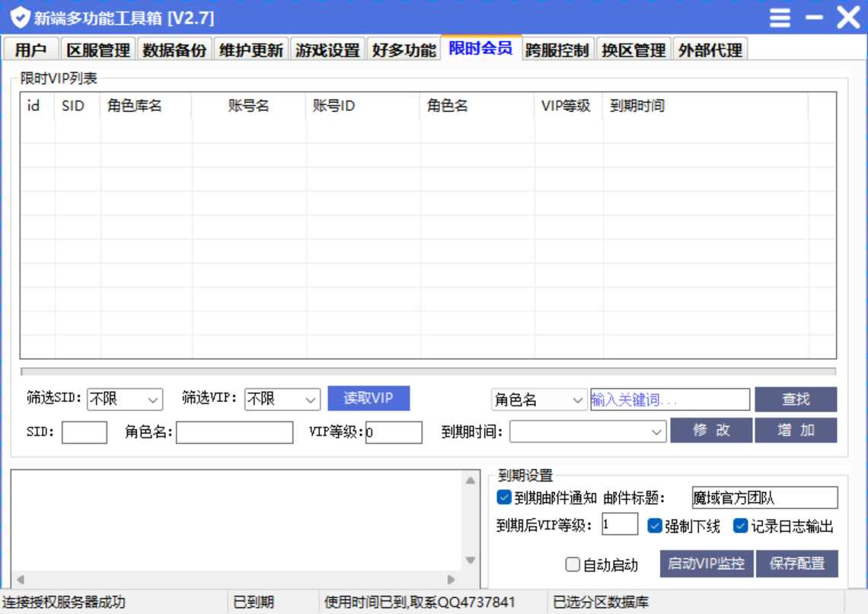Click the 到期时间 column header
Screen dimensions: 868x614
[x=705, y=106]
